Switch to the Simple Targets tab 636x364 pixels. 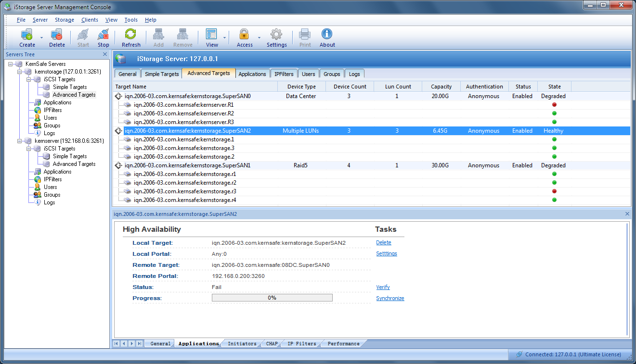point(162,74)
